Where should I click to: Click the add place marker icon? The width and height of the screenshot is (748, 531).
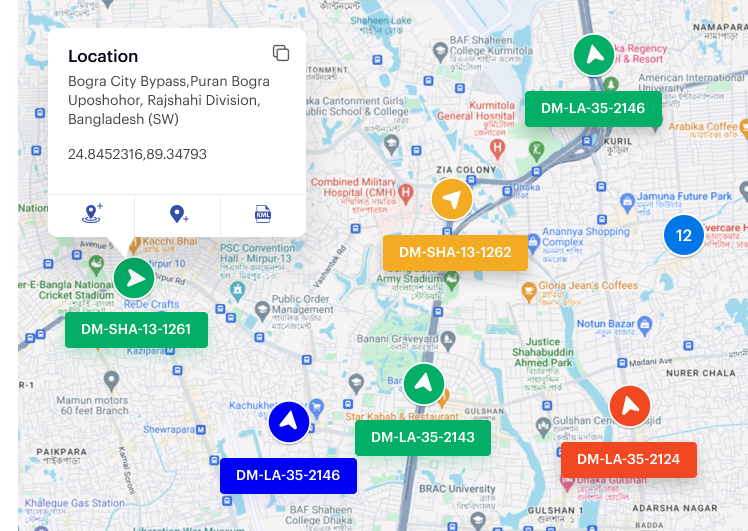coord(178,214)
